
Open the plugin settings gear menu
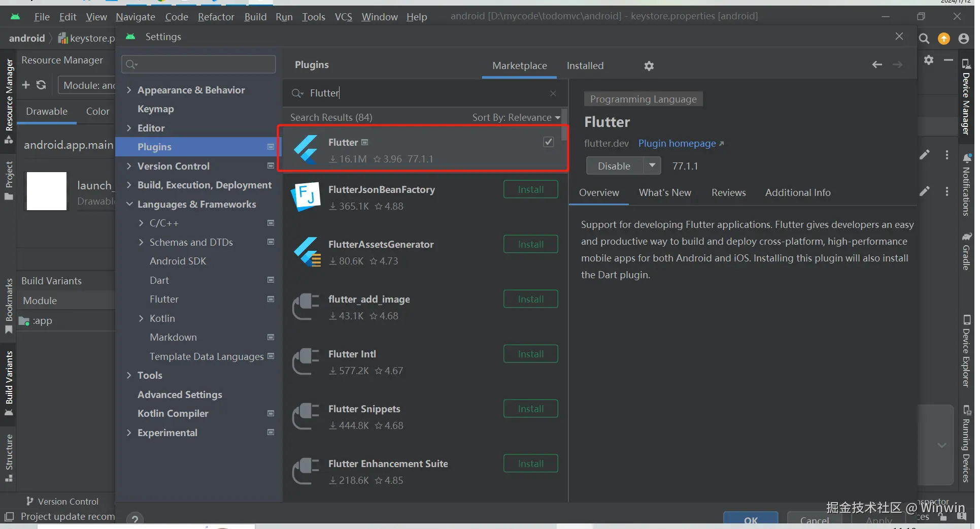coord(649,66)
